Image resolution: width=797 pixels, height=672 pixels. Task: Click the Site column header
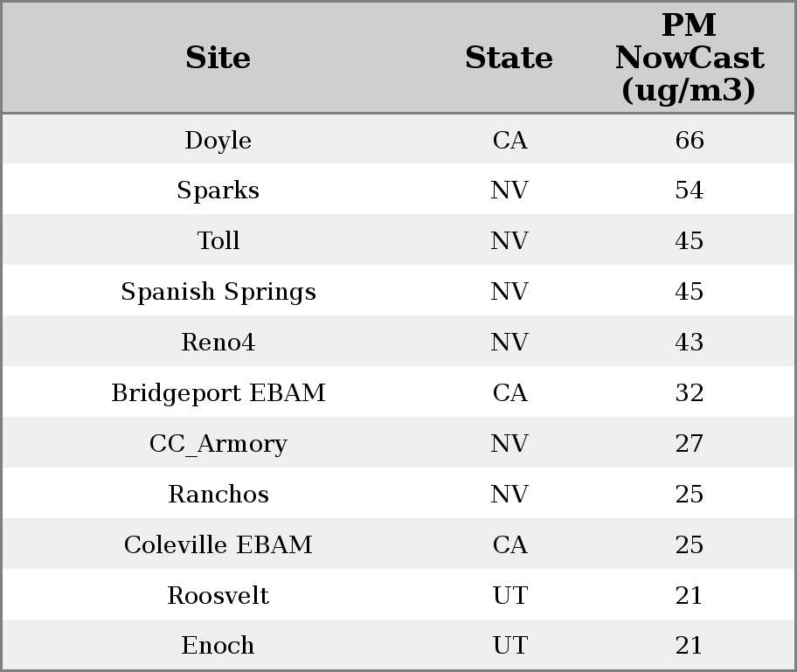point(218,58)
